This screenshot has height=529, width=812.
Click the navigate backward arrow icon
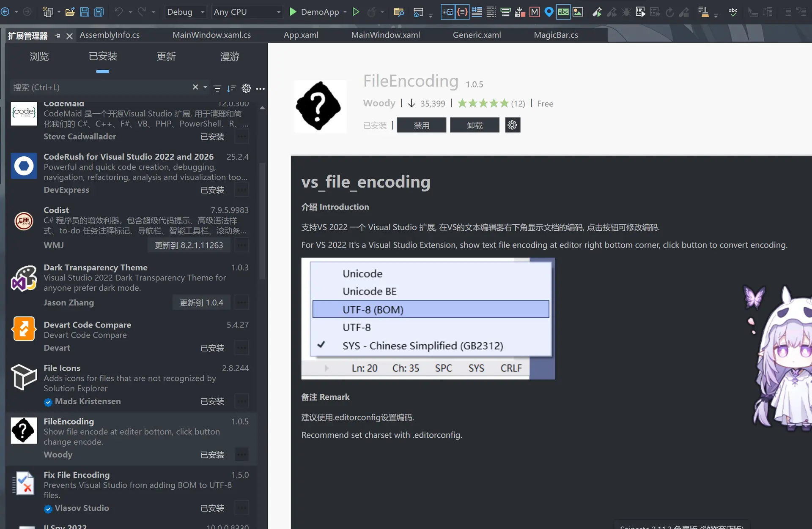(5, 12)
